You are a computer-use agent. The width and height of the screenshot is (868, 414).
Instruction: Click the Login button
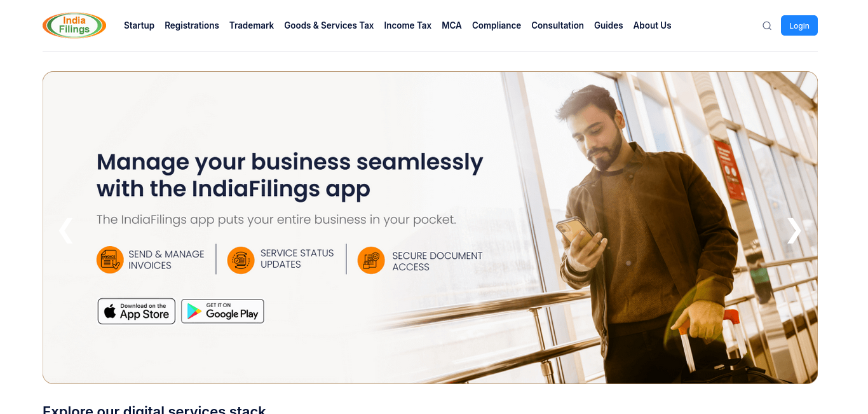coord(799,25)
